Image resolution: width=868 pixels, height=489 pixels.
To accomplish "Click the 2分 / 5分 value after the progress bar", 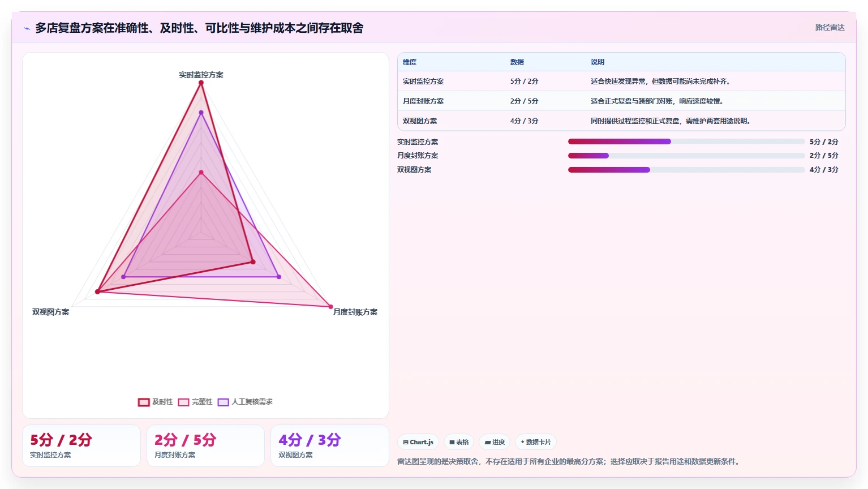I will [x=824, y=156].
